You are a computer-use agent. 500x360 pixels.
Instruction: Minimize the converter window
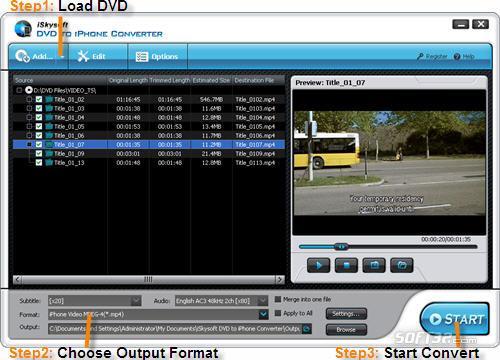pos(461,24)
